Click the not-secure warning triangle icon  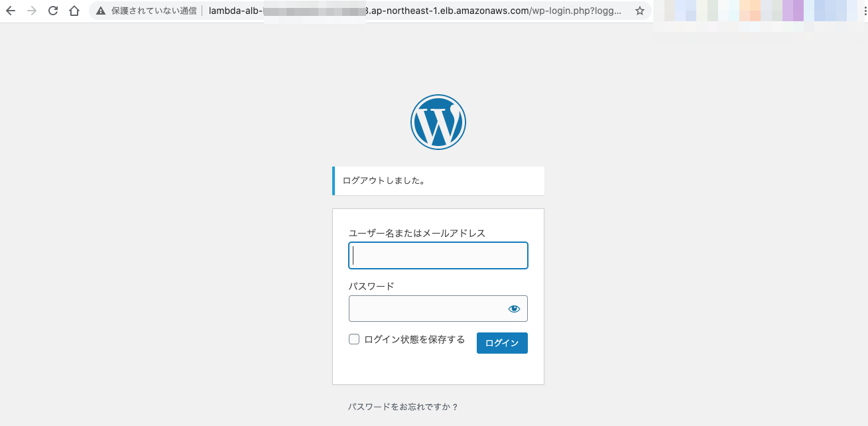[101, 11]
